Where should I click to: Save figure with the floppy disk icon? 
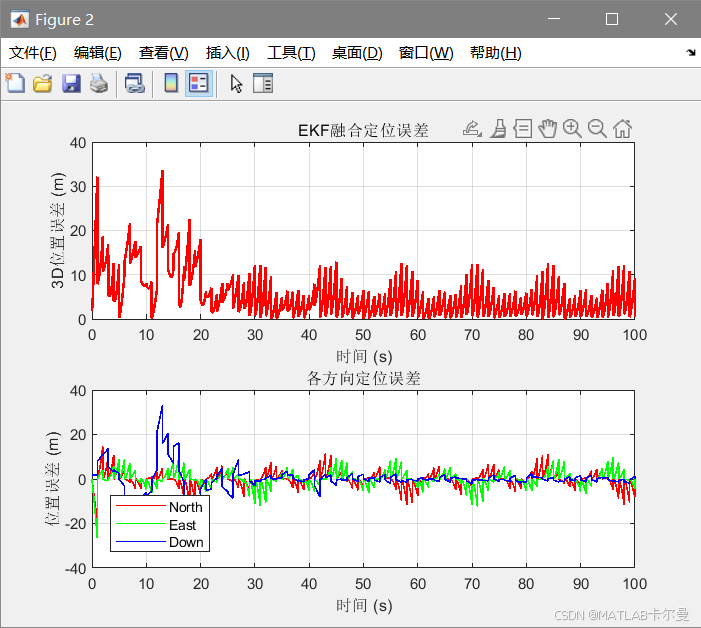(x=71, y=84)
